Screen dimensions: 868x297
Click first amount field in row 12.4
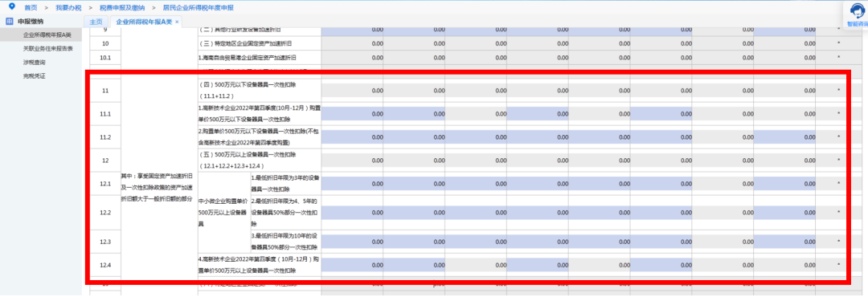(352, 265)
